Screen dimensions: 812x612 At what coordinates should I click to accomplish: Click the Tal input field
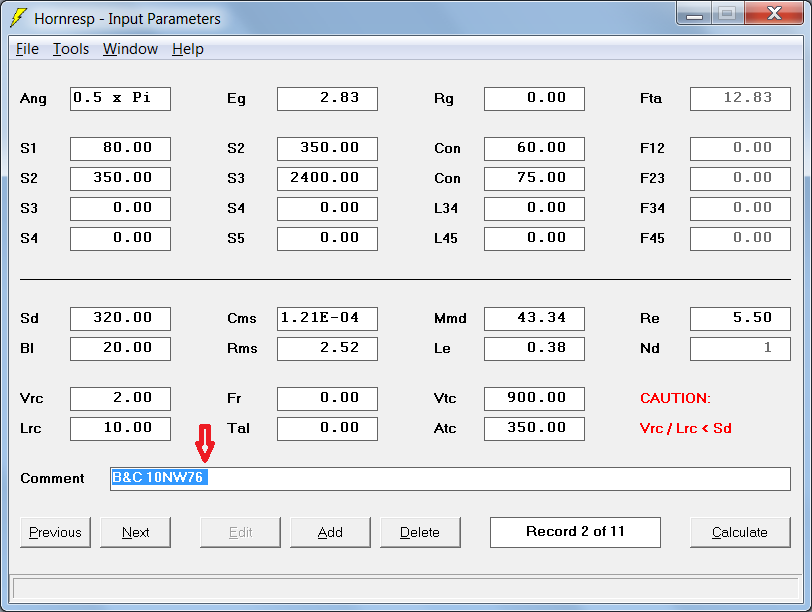[327, 429]
